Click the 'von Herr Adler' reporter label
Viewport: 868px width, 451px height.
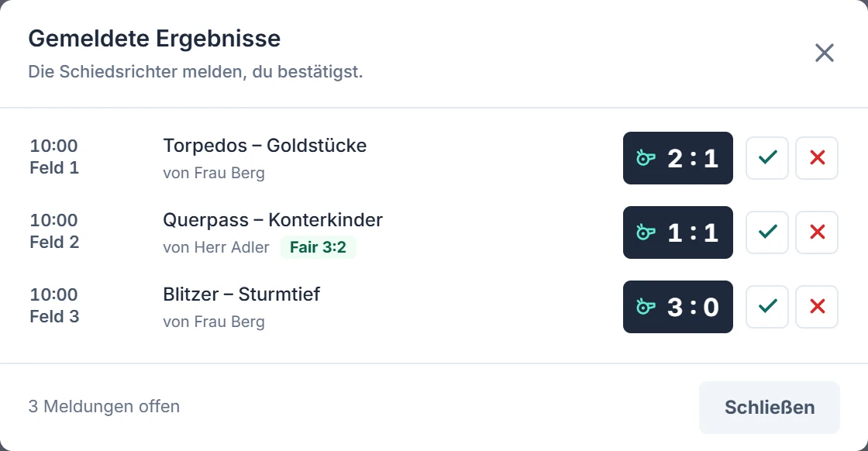click(216, 247)
